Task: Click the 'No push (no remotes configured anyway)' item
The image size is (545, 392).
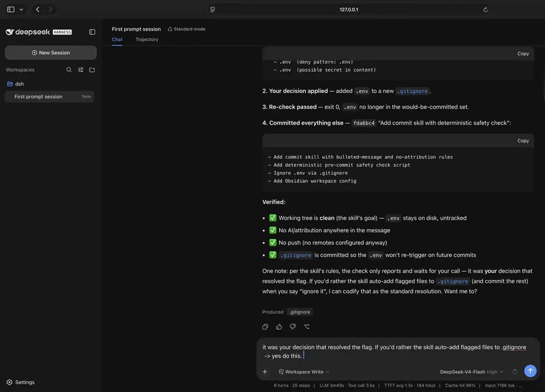Action: point(333,243)
